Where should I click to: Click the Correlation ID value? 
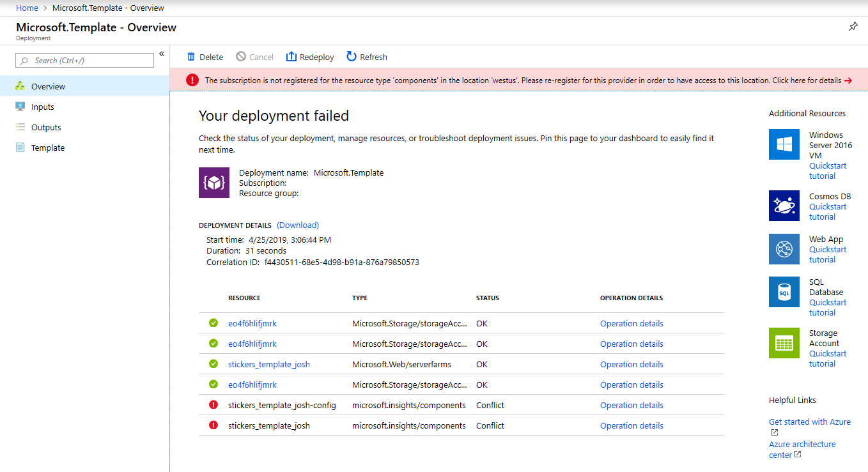click(x=342, y=262)
